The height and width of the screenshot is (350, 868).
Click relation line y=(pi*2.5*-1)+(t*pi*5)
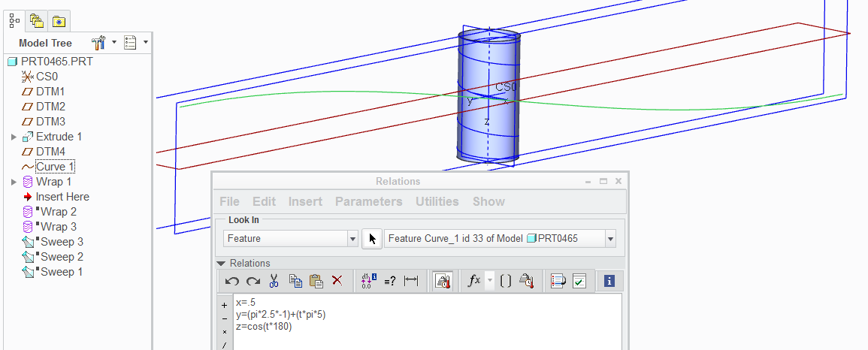coord(280,315)
